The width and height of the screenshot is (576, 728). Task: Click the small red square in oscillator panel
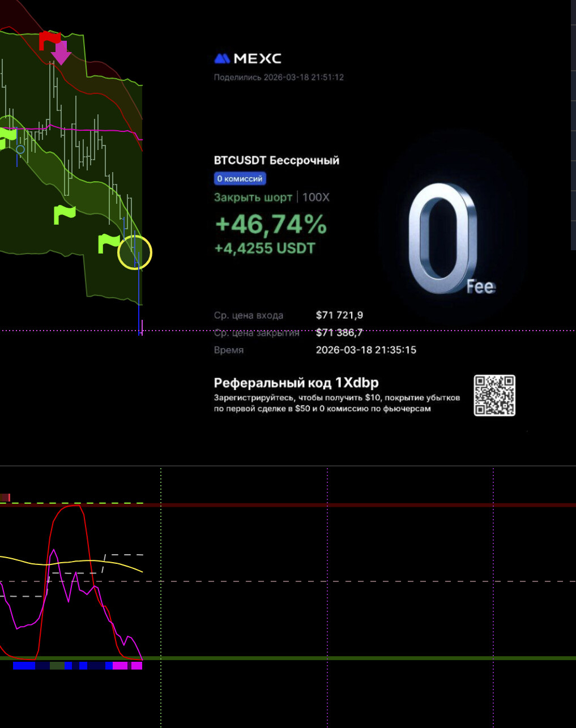pyautogui.click(x=5, y=497)
